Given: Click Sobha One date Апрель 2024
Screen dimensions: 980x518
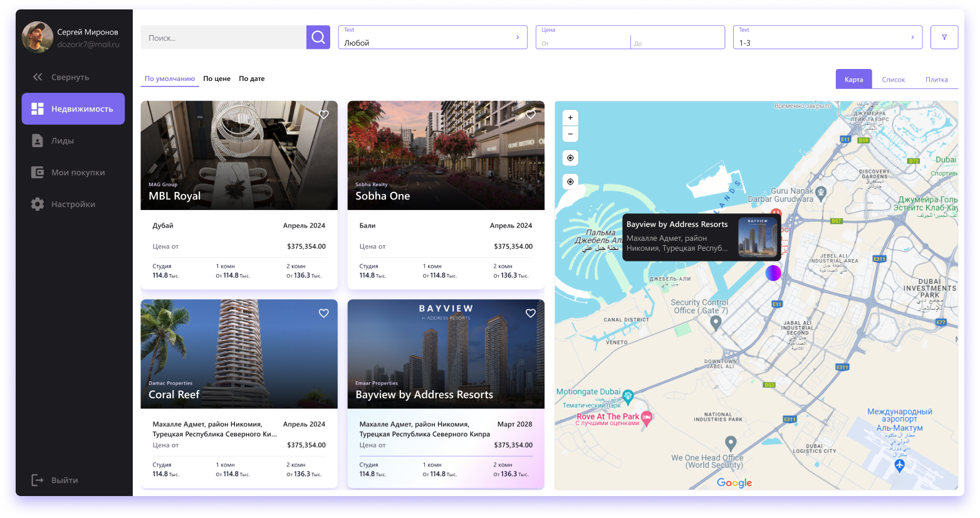Looking at the screenshot, I should coord(511,225).
